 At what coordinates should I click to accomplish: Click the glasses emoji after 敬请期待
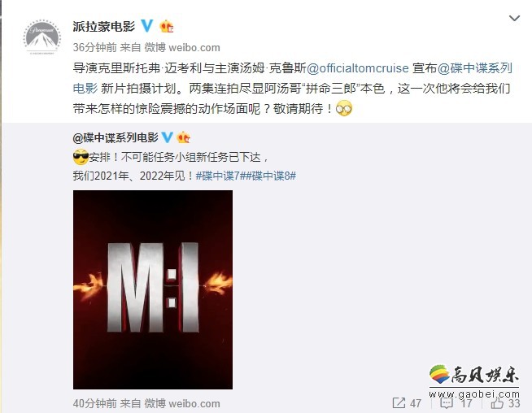pos(344,108)
